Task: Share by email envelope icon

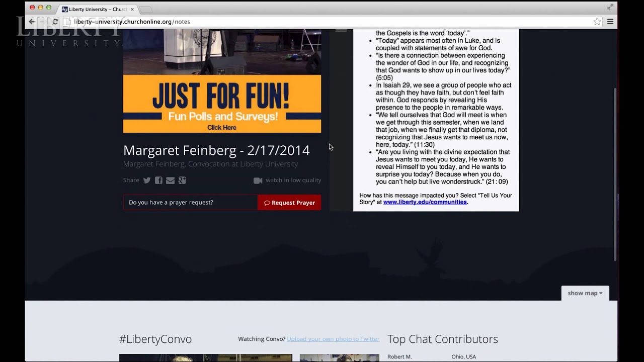Action: [171, 180]
